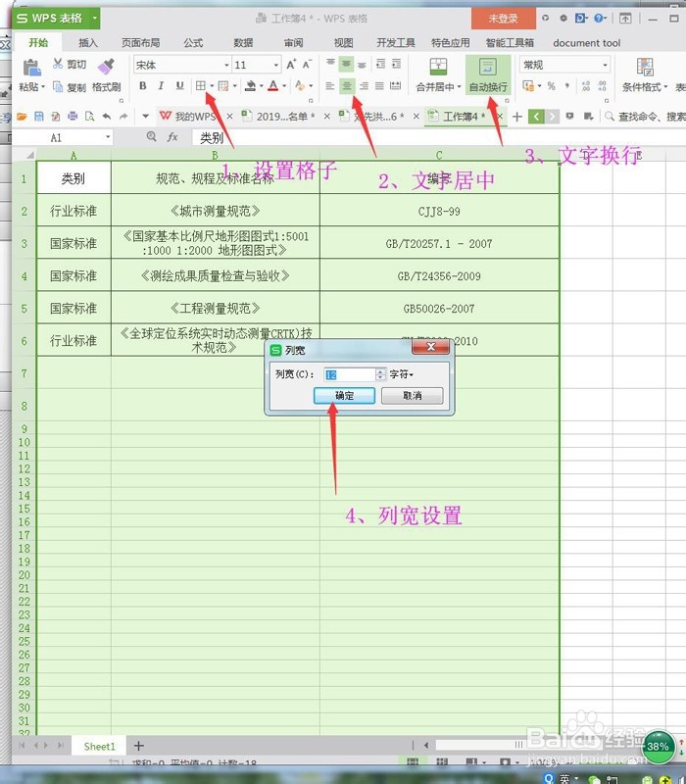Click the red font color A icon
The image size is (686, 784).
point(273,86)
